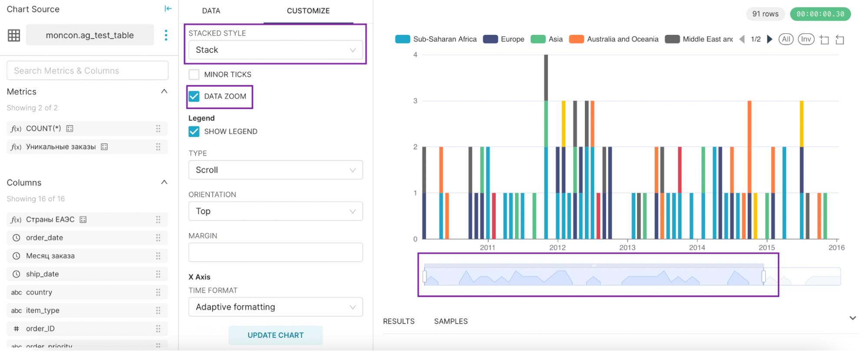Click the 91 rows badge
Image resolution: width=868 pixels, height=351 pixels.
(x=766, y=14)
